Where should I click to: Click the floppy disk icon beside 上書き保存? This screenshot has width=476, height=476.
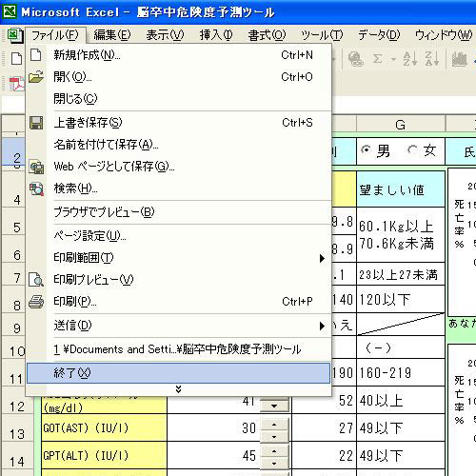click(36, 123)
